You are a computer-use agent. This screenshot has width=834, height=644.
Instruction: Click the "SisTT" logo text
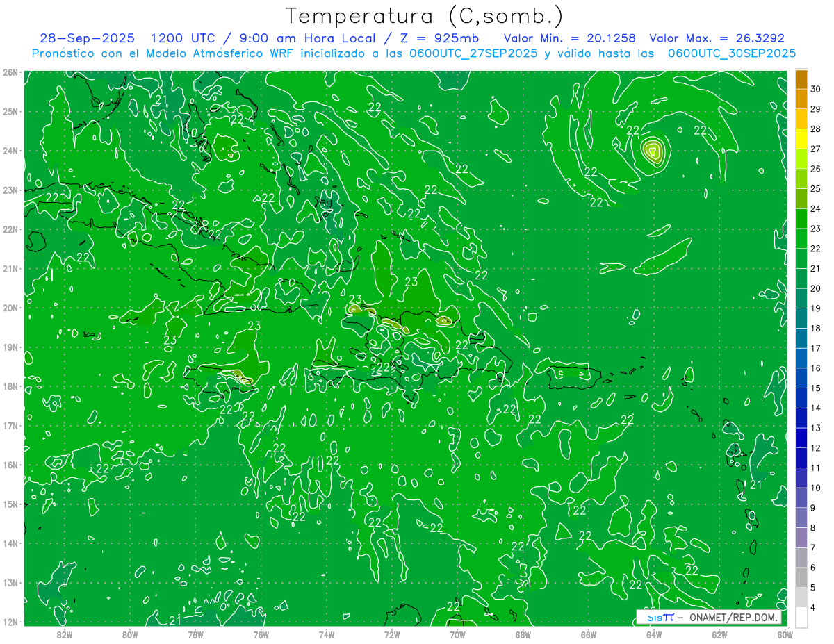pyautogui.click(x=660, y=617)
